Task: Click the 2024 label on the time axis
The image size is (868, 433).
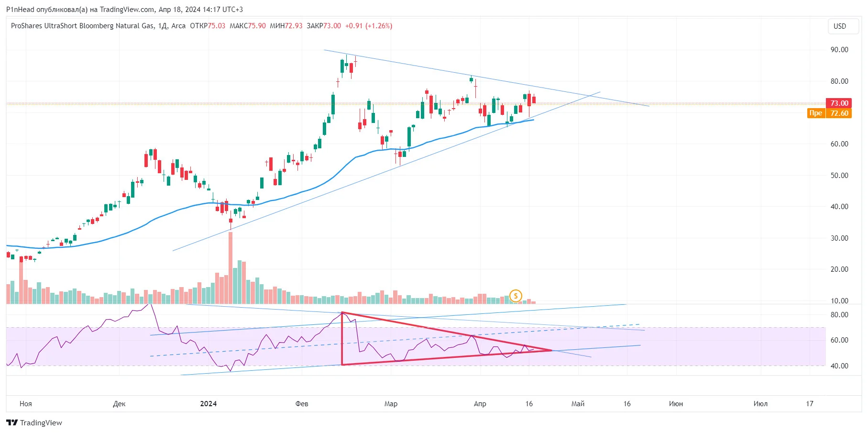Action: (209, 404)
